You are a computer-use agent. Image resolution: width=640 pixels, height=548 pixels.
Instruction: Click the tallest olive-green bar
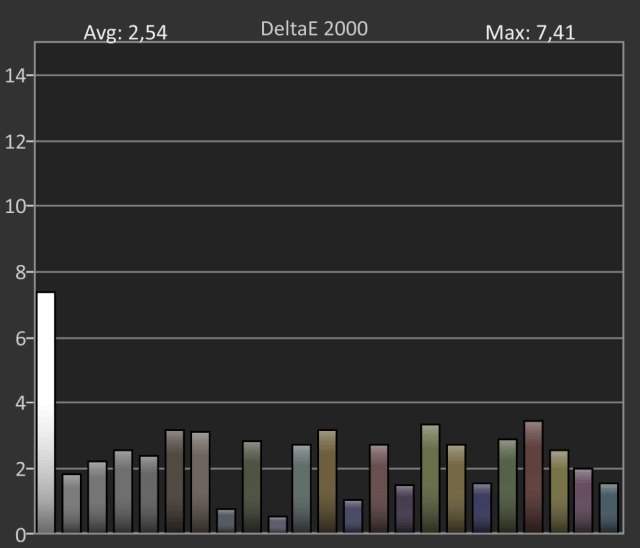click(430, 479)
